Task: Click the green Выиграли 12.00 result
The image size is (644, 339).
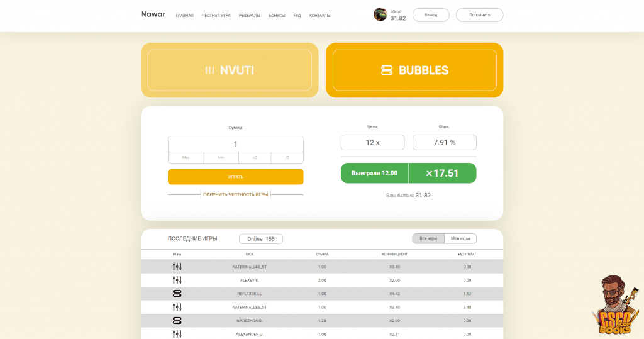Action: [x=375, y=173]
